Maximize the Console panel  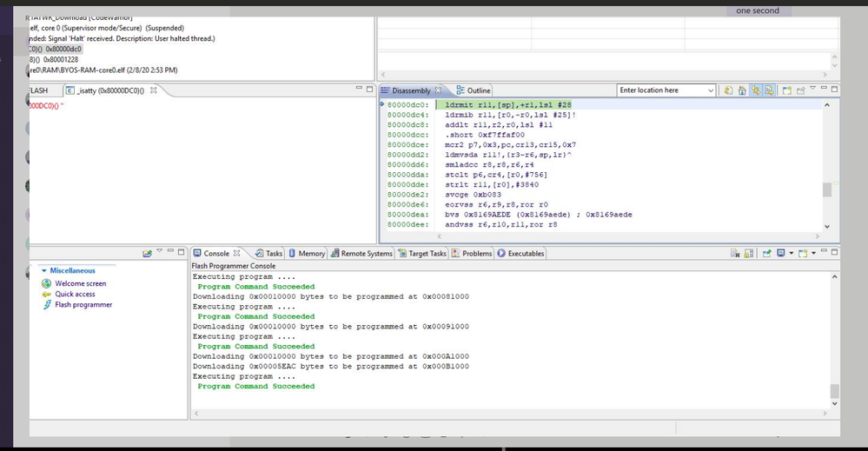coord(834,252)
